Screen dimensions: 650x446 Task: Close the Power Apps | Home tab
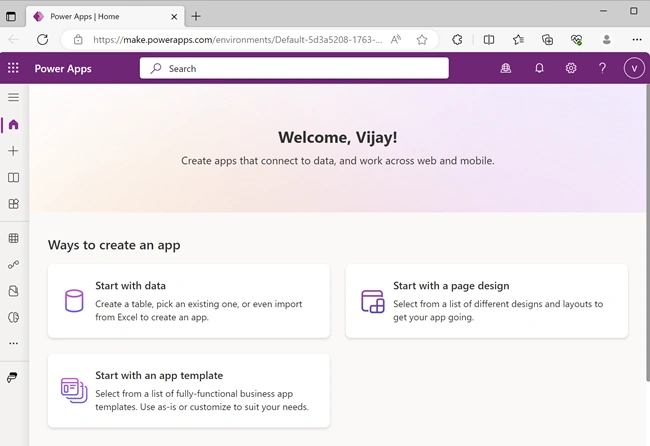174,17
